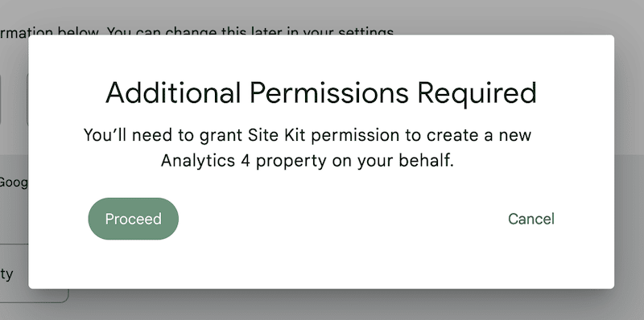Click the gray backdrop right of the dialog

pos(630,164)
